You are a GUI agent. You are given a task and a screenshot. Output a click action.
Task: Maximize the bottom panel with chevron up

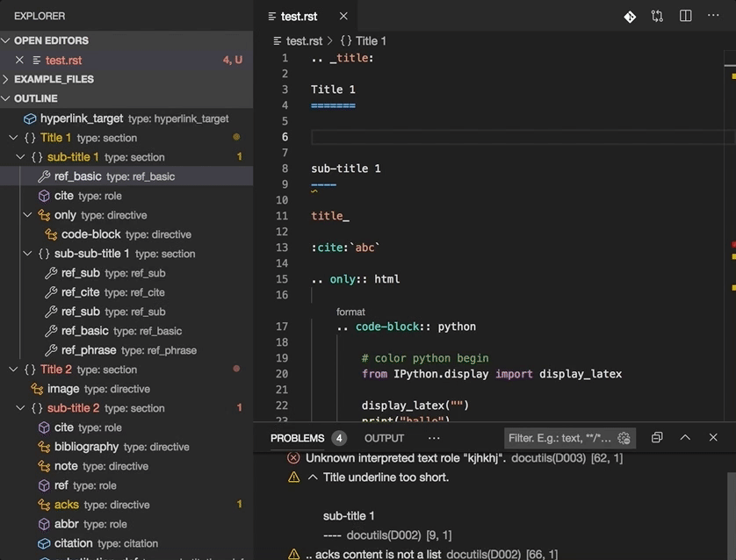coord(685,438)
